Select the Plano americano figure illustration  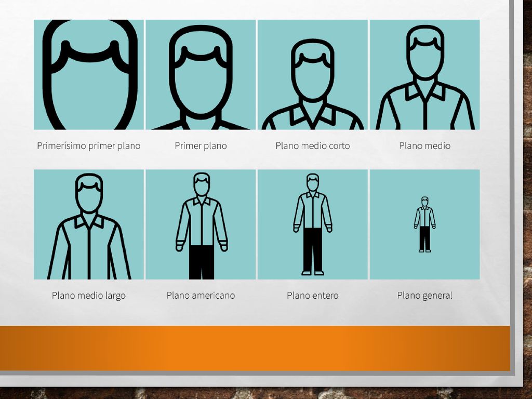click(x=201, y=224)
